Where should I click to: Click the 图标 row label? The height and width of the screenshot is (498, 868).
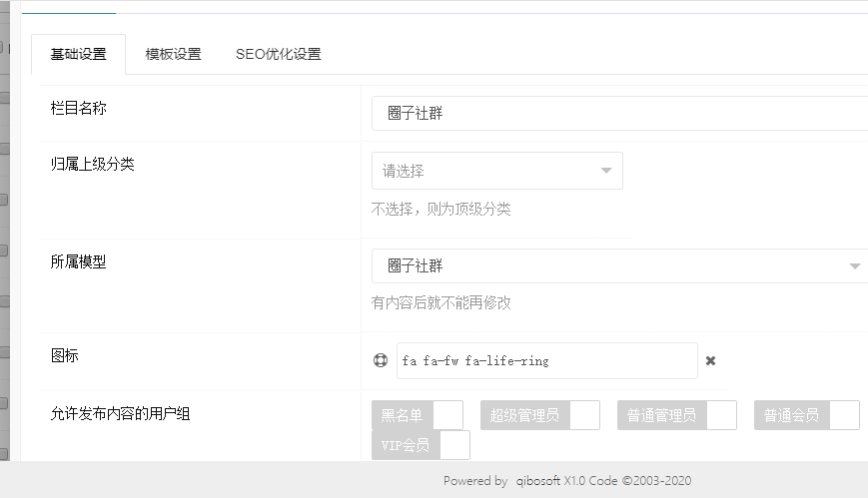(x=65, y=354)
